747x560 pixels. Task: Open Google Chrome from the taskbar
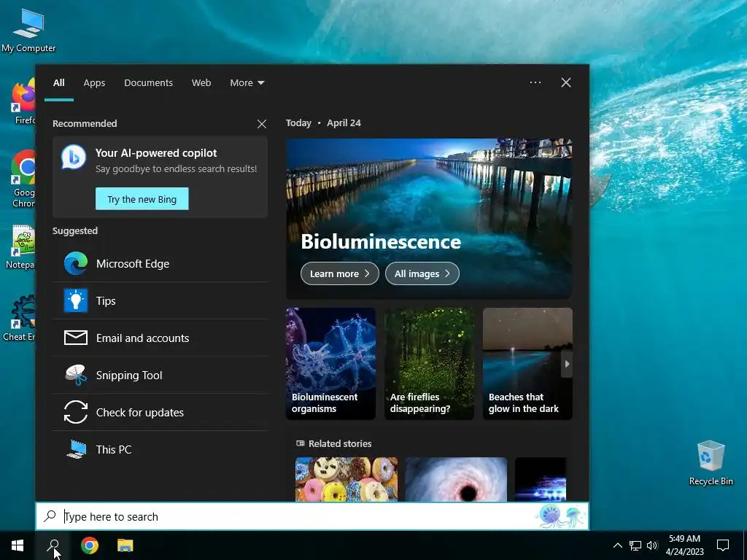point(89,545)
